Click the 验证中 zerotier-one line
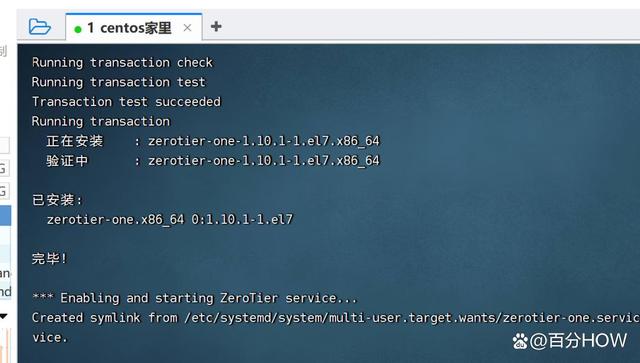 tap(213, 160)
